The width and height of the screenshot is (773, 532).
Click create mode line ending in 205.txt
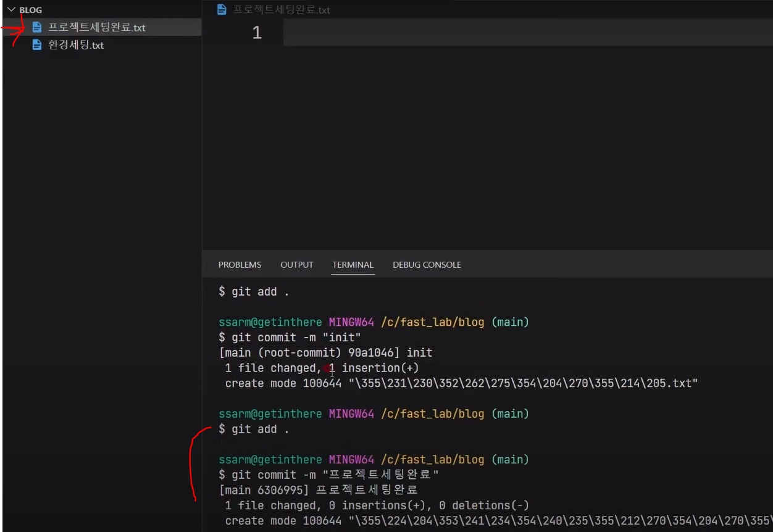coord(461,384)
